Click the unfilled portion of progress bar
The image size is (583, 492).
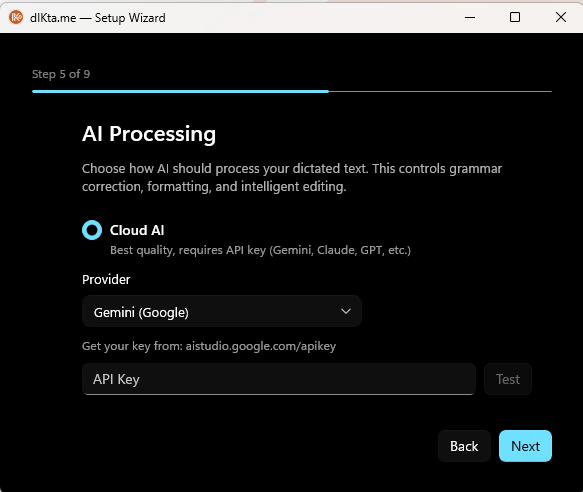coord(440,91)
